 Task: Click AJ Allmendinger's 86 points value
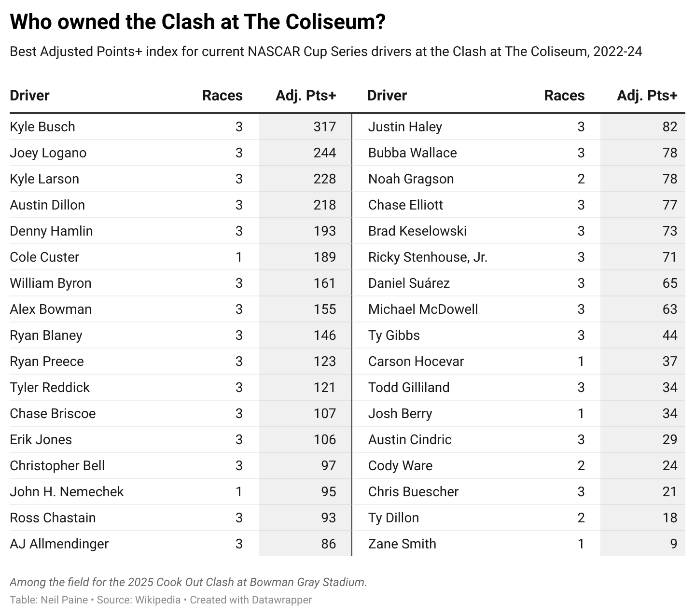coord(328,544)
